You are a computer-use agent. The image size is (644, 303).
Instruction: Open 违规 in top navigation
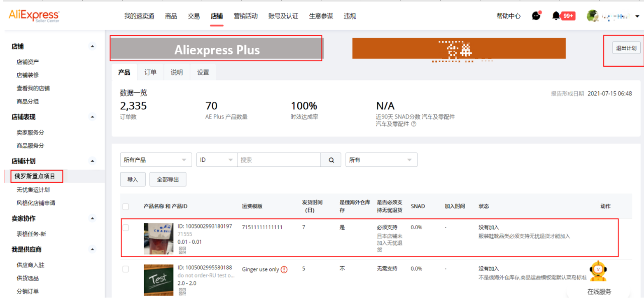pos(350,16)
